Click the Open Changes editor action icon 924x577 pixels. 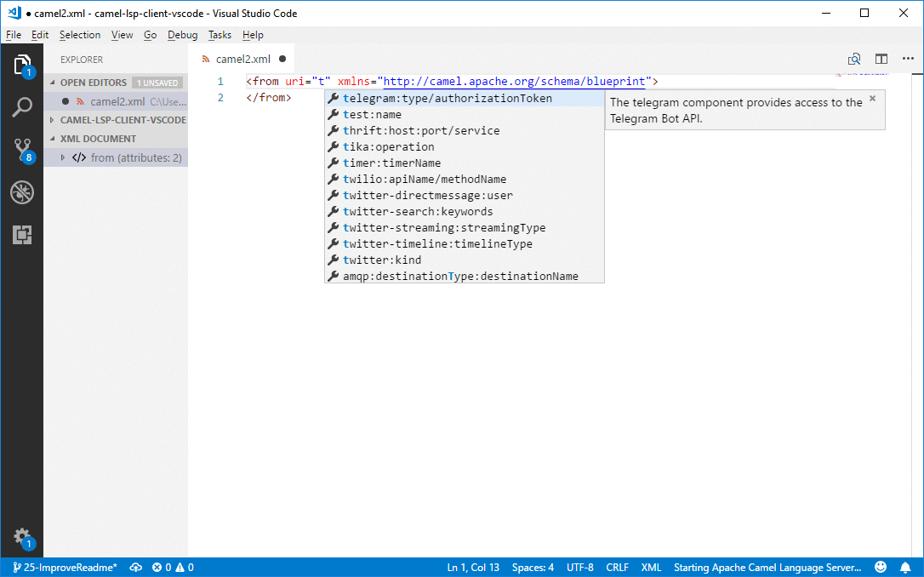point(854,59)
